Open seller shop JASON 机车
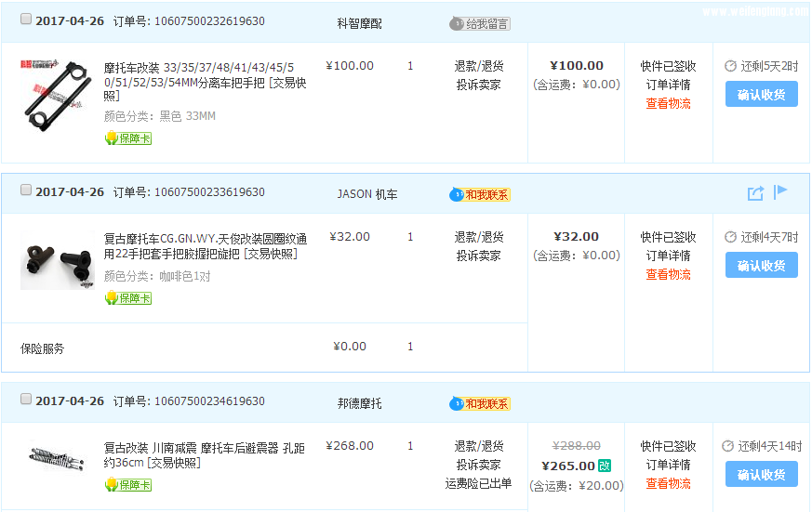 [367, 194]
